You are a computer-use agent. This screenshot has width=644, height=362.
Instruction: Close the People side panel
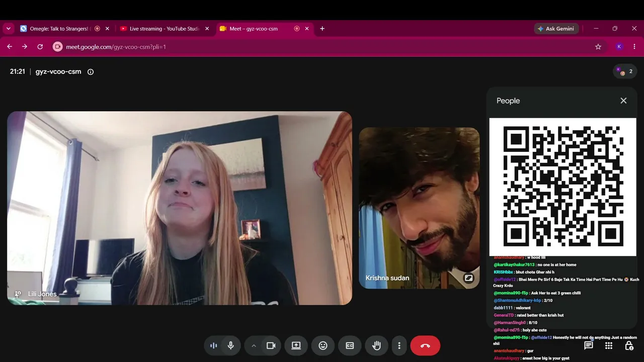pyautogui.click(x=623, y=101)
